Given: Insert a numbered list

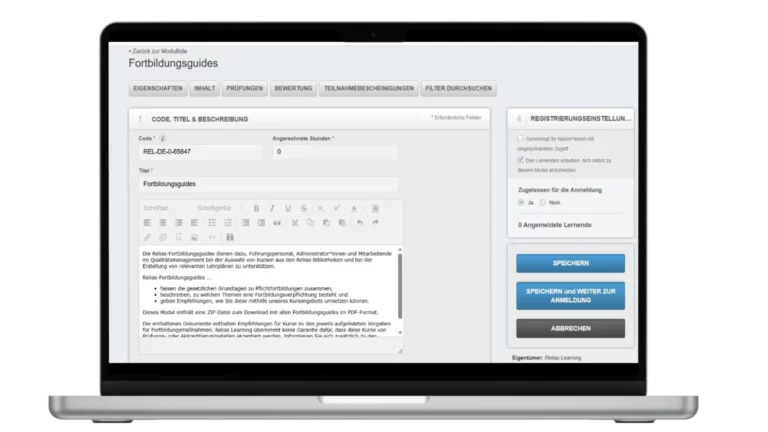Looking at the screenshot, I should click(228, 223).
